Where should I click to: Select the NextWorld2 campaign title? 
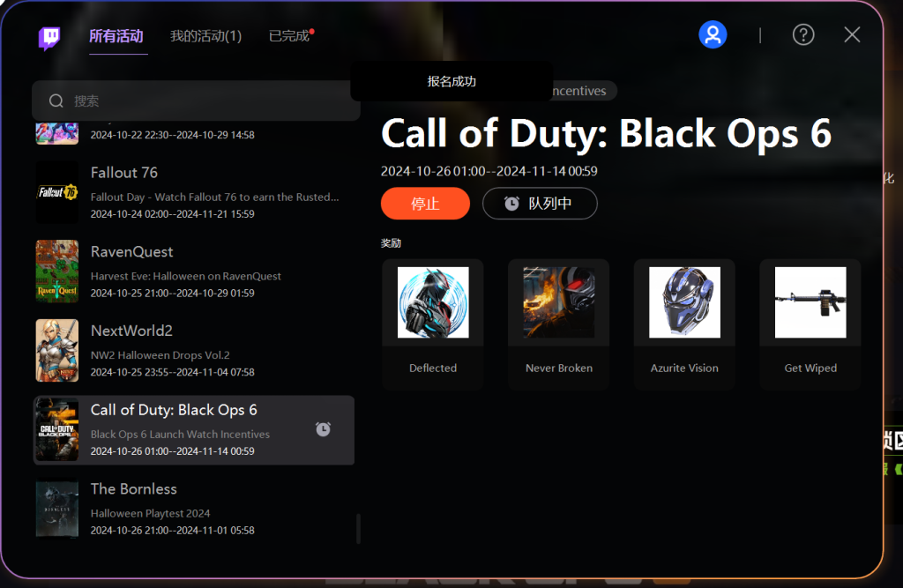coord(132,331)
